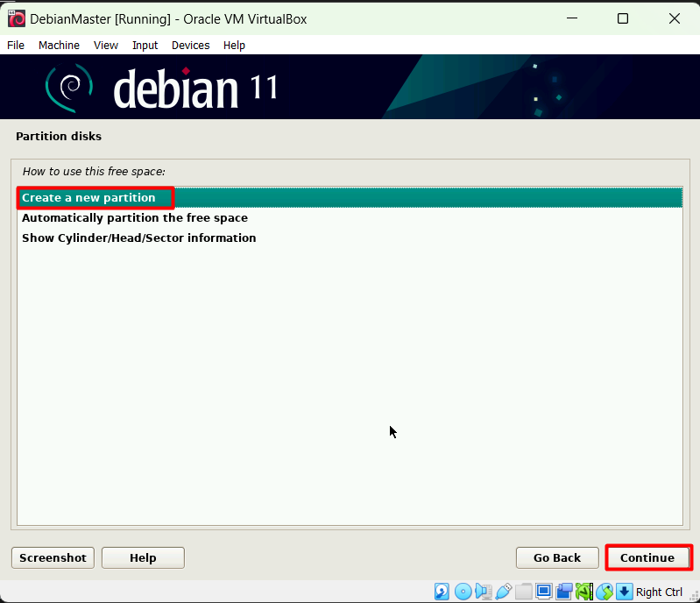Open the Input menu
Viewport: 700px width, 603px height.
point(145,45)
